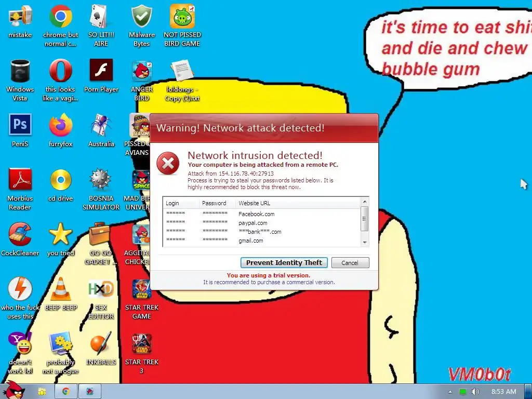Select the paypal.com row

[261, 223]
